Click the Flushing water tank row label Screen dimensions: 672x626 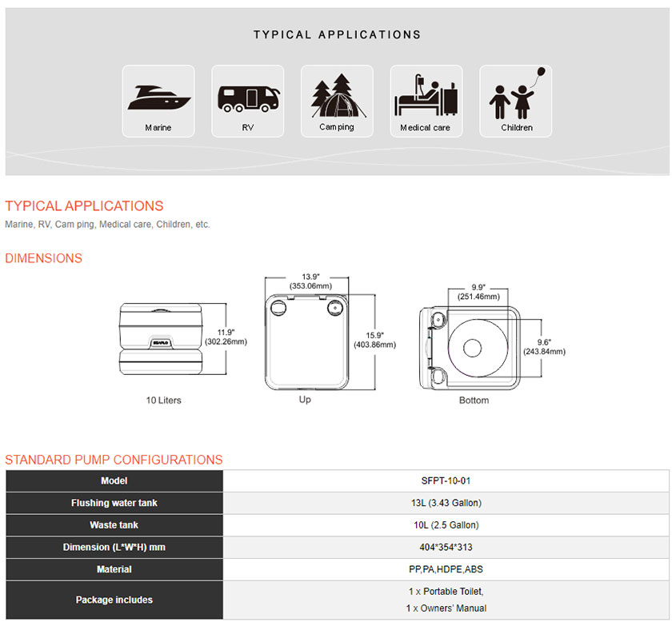[x=114, y=503]
